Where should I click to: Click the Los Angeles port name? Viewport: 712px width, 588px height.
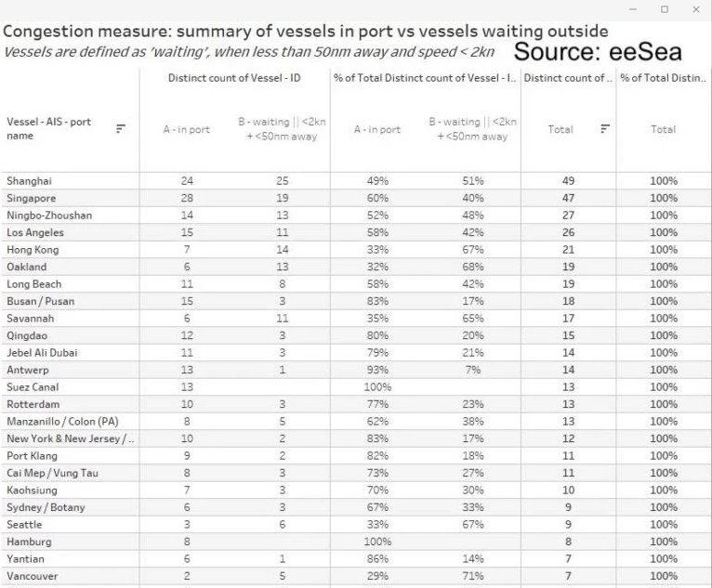pos(35,232)
